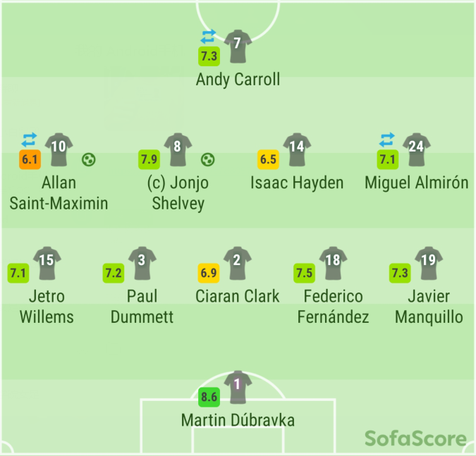Click the SofaScore logo watermark
Image resolution: width=476 pixels, height=456 pixels.
coord(416,439)
